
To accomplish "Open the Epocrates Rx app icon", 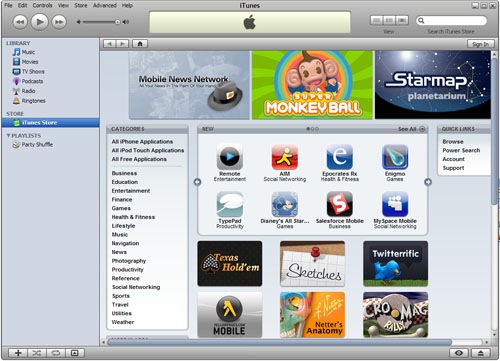I will pos(340,157).
